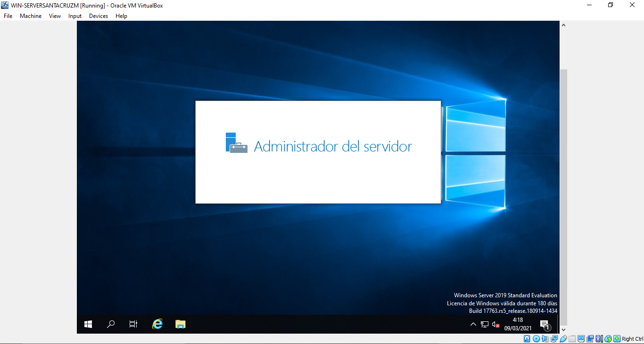Expand hidden tray icons with the chevron
Viewport: 644px width, 344px height.
pos(473,324)
